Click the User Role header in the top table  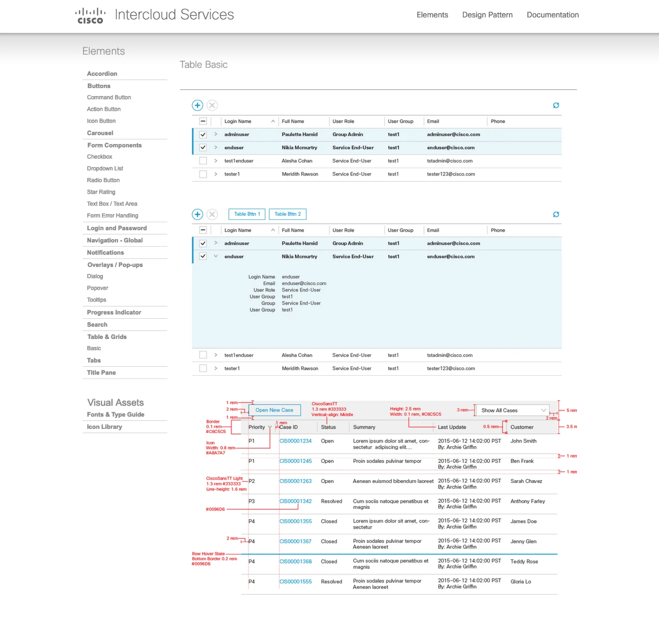343,121
